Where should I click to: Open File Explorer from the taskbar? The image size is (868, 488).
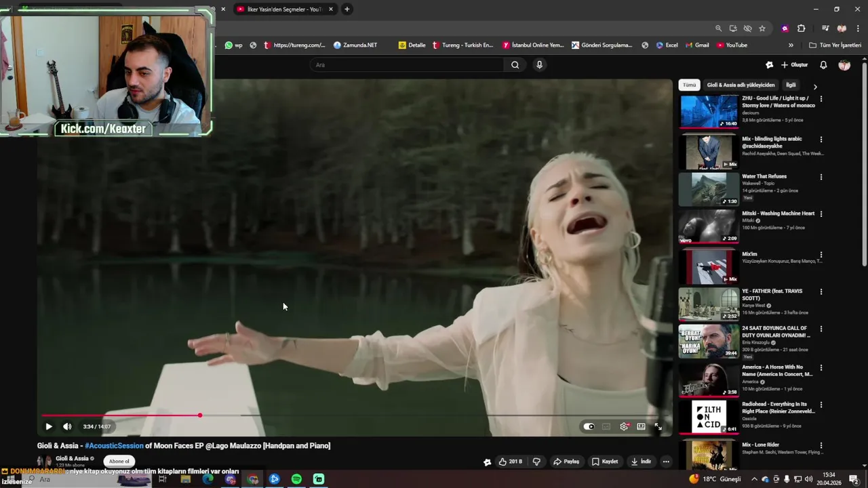[x=185, y=479]
